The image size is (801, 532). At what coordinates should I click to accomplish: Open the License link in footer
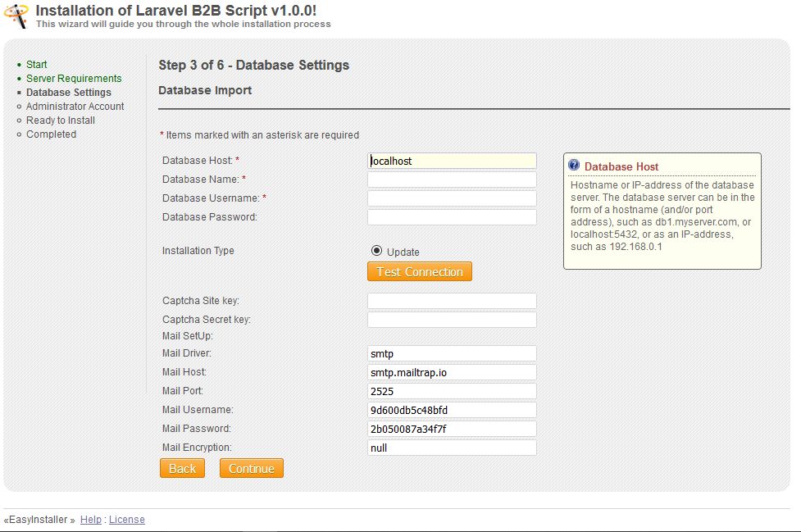point(126,520)
